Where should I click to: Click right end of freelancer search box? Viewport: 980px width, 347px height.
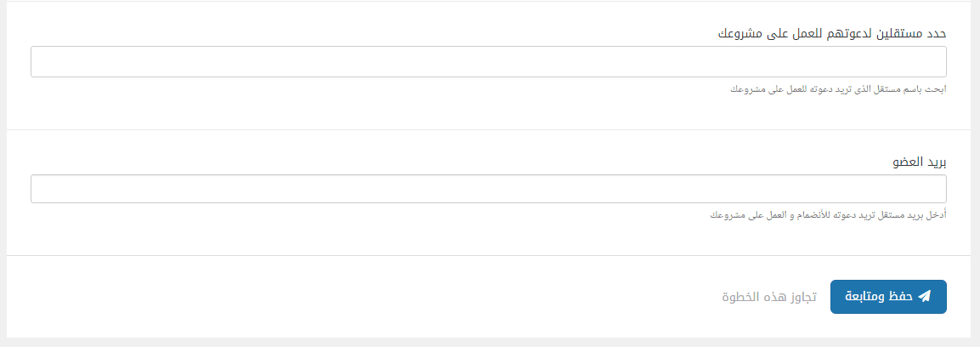click(x=935, y=62)
